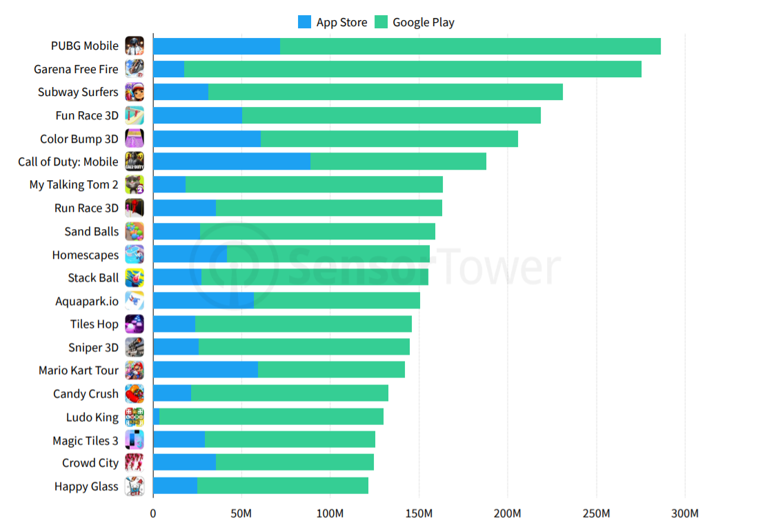Screen dimensions: 776x532
Task: Click the Tiles Hop app icon
Action: 135,324
